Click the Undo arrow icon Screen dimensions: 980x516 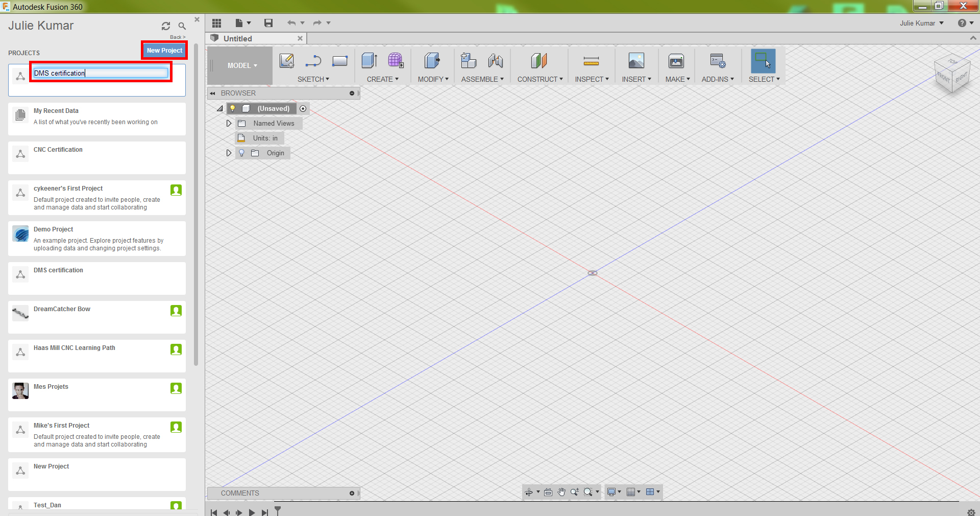point(291,23)
